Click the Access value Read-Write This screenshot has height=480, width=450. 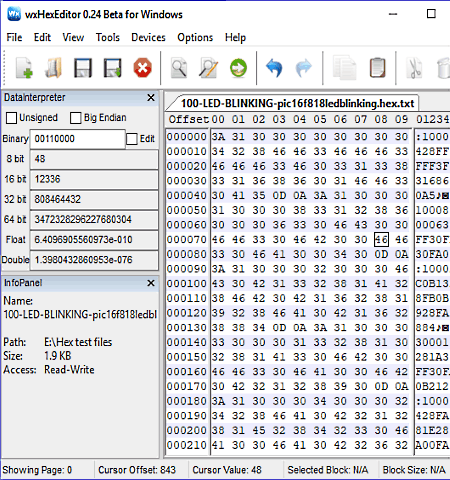point(69,370)
